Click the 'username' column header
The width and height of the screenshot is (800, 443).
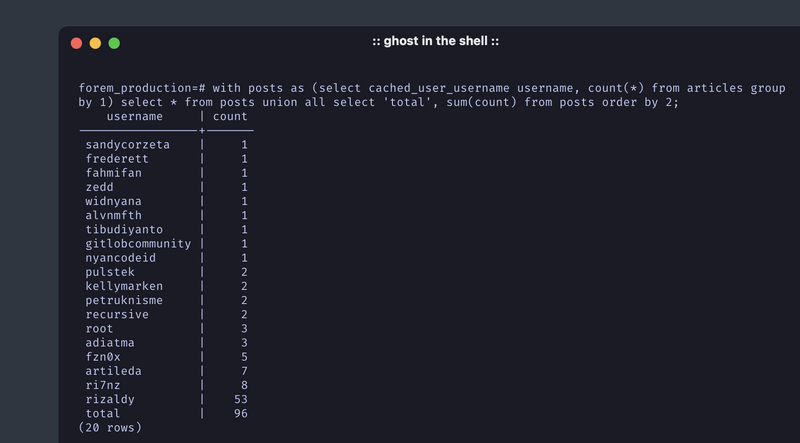[x=135, y=117]
